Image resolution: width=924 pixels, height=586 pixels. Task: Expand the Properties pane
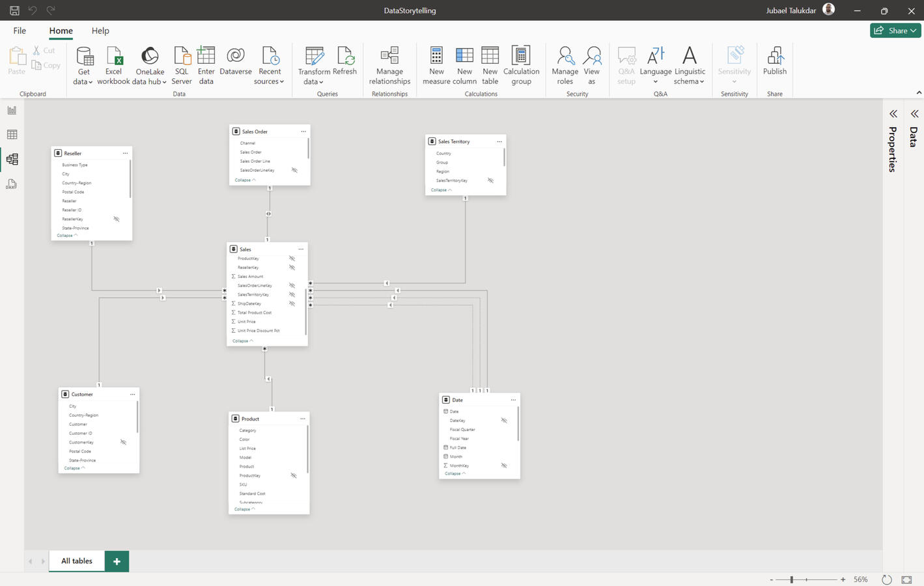pyautogui.click(x=893, y=113)
